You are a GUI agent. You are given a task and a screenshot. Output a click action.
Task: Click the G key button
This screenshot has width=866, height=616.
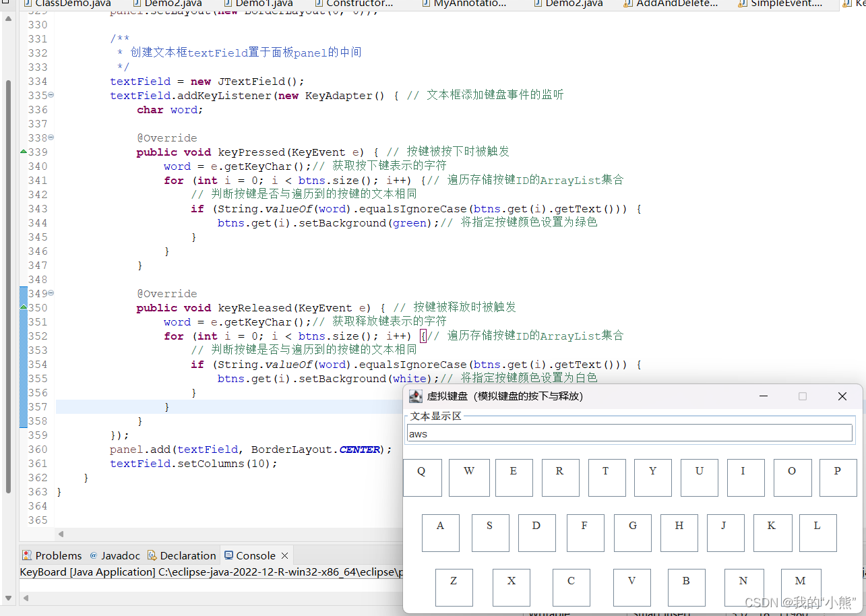632,533
